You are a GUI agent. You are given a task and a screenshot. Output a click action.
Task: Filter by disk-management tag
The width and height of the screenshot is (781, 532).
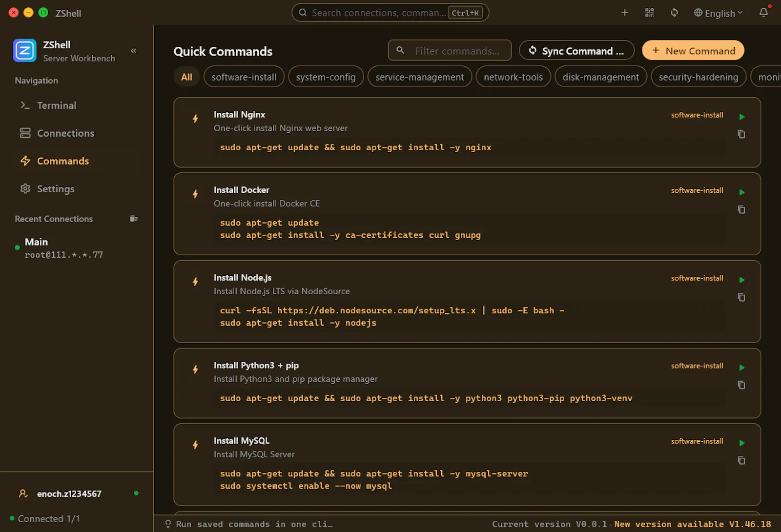coord(601,77)
